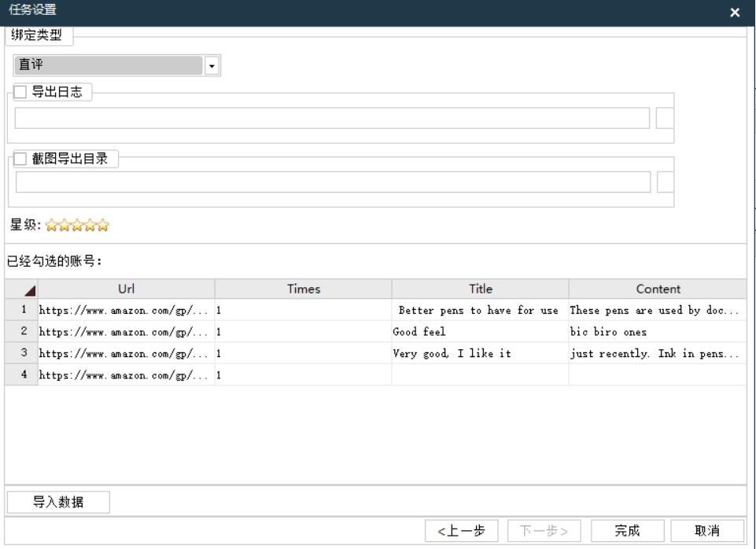
Task: Click the screenshot directory path input field
Action: (x=334, y=182)
